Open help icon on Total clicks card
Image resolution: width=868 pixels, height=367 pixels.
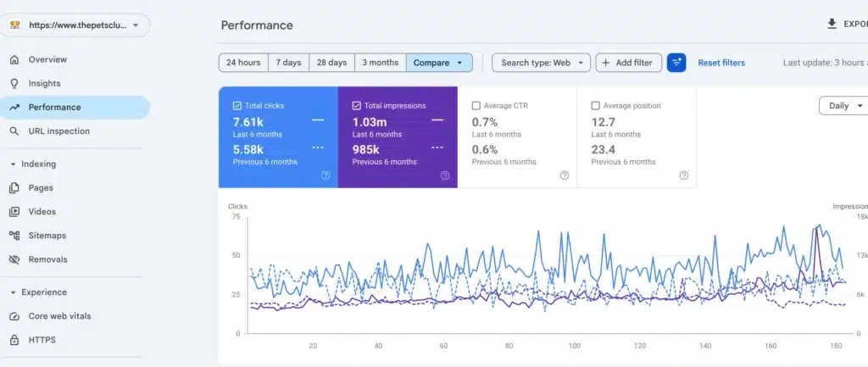(x=325, y=175)
